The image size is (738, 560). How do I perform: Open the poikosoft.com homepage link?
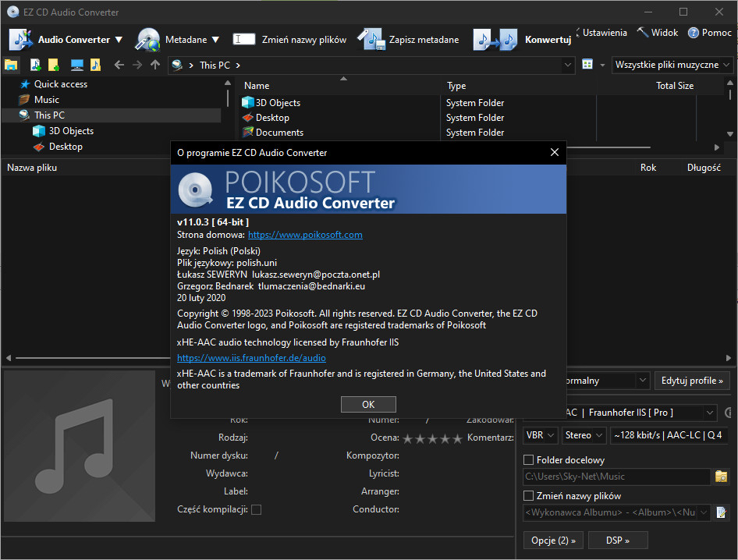click(x=305, y=235)
